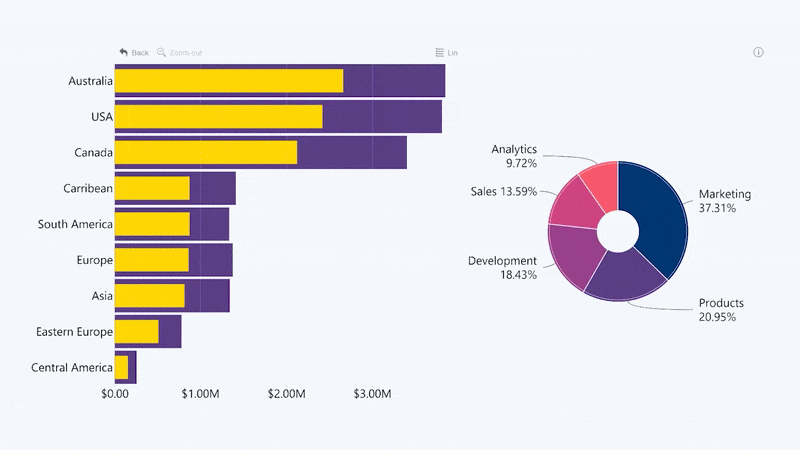Select the purple USA bar segment
This screenshot has height=450, width=800.
click(x=382, y=116)
